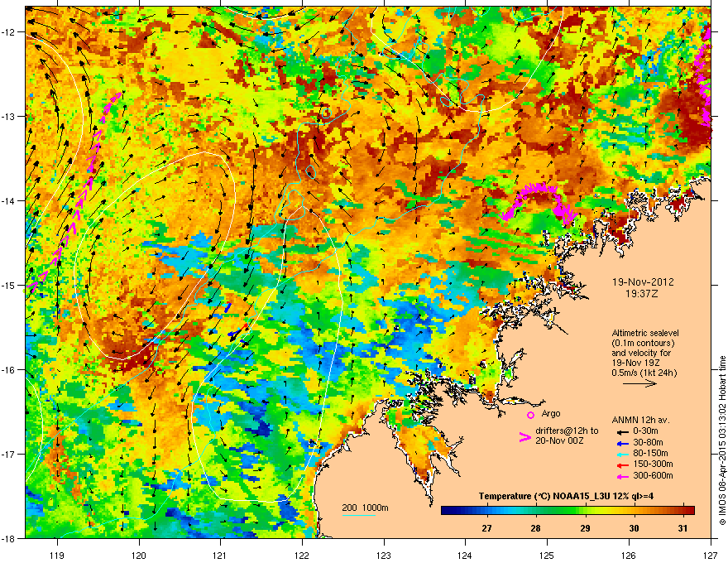
Task: Click the cyan 80-150m arrow legend icon
Action: coord(623,454)
